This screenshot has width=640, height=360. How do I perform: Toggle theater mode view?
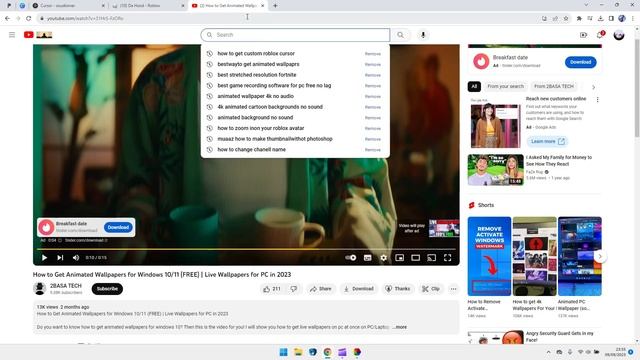click(x=416, y=258)
